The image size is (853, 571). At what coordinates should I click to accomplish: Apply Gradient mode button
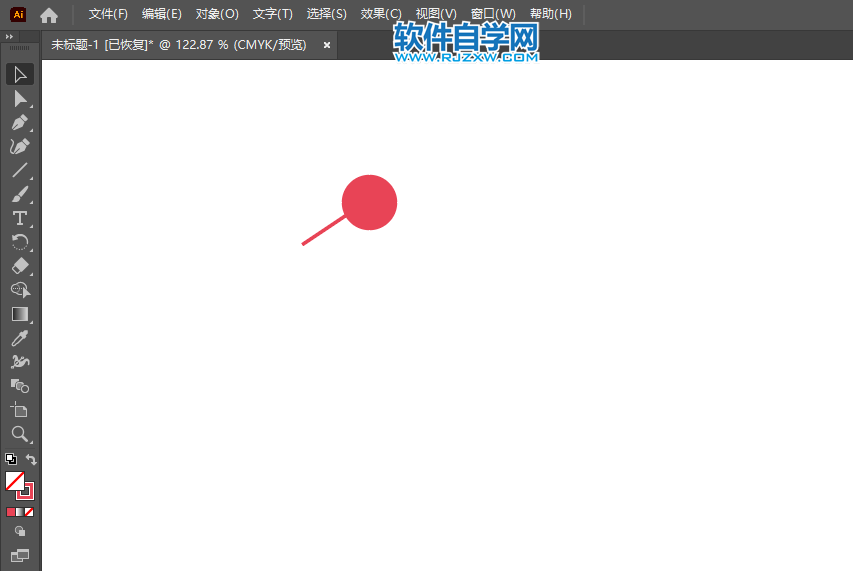coord(20,512)
